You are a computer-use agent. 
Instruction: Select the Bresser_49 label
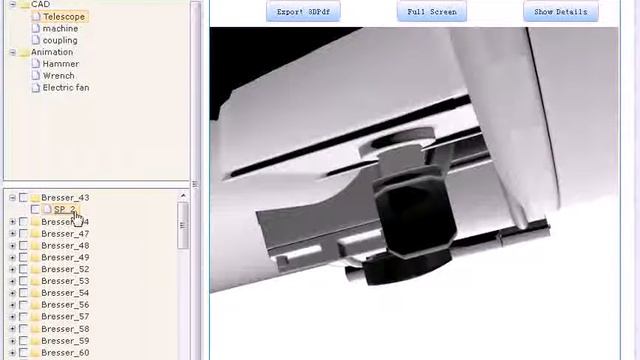(65, 258)
